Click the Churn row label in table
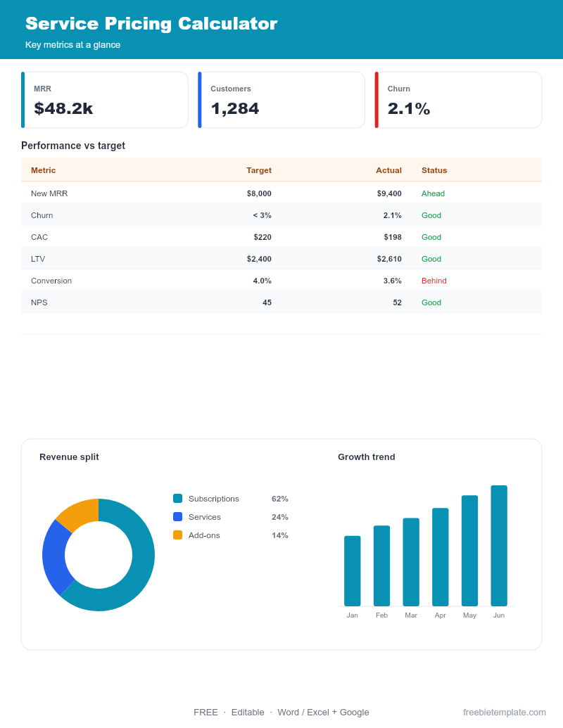 point(42,215)
